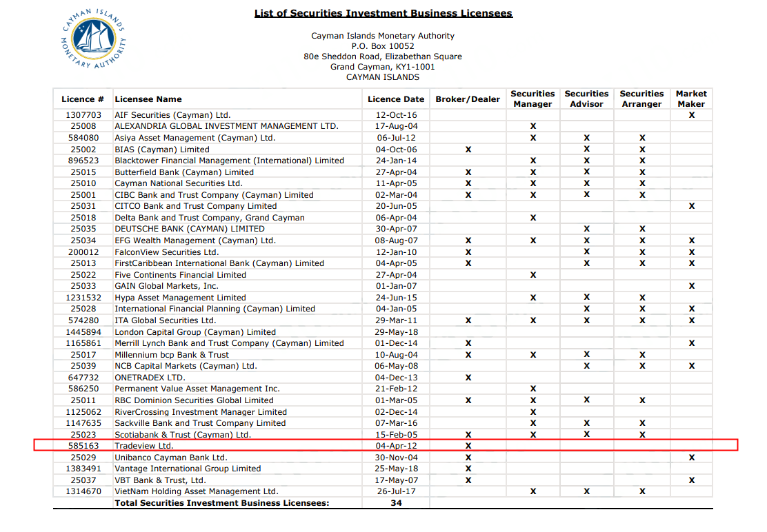The height and width of the screenshot is (532, 767).
Task: Click 'FirstCaribbean International Bank (Cayman) Limited'
Action: 219,263
